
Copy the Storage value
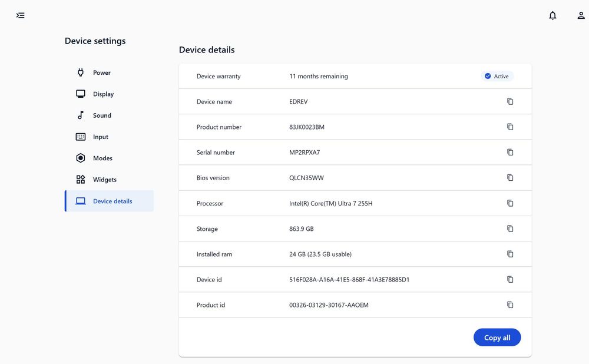point(510,229)
